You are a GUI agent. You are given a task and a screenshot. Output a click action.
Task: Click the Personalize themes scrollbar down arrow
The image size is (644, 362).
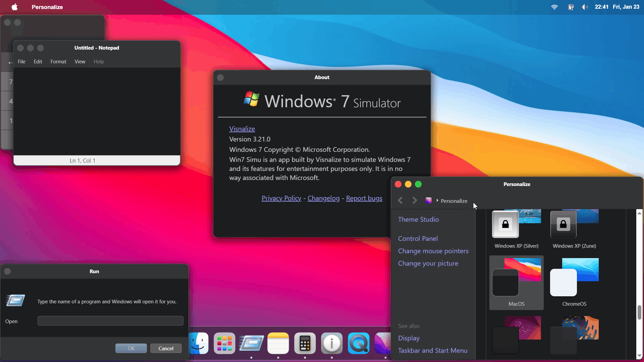639,356
